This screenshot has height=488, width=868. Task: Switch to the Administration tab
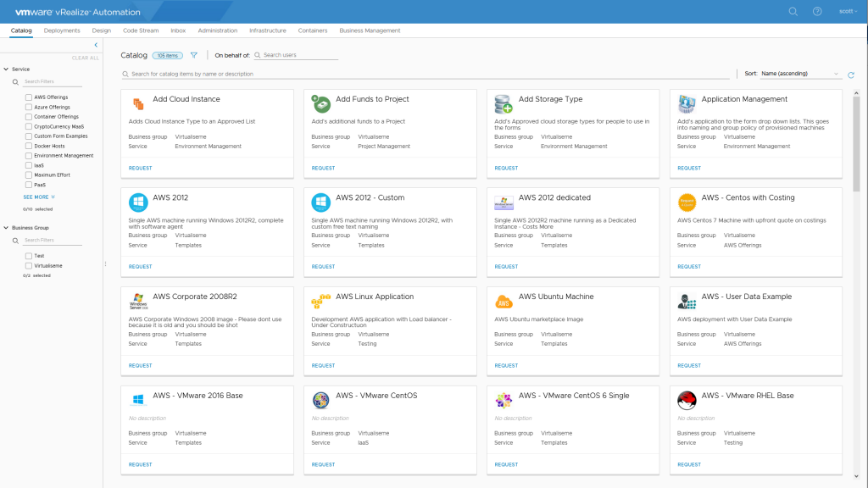click(218, 30)
